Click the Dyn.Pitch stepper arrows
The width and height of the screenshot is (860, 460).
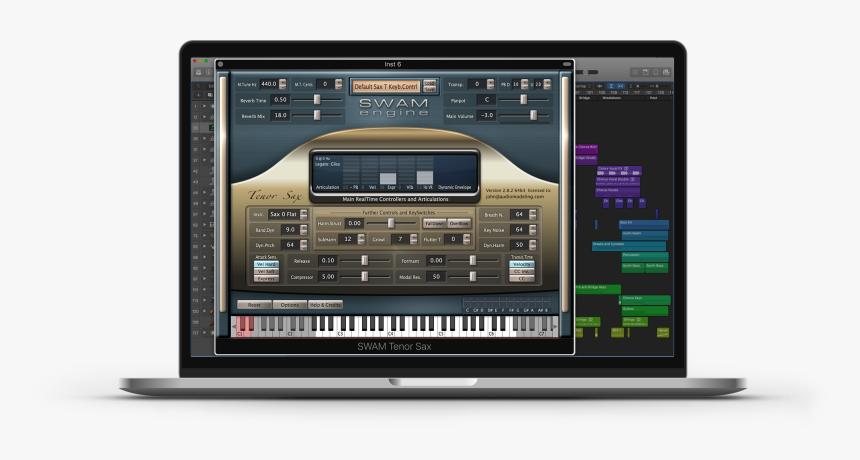pyautogui.click(x=303, y=245)
